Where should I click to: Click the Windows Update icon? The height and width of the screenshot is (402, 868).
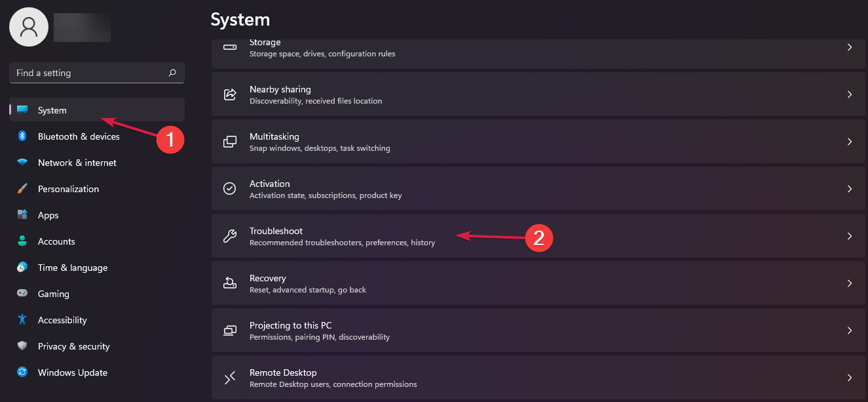click(22, 372)
